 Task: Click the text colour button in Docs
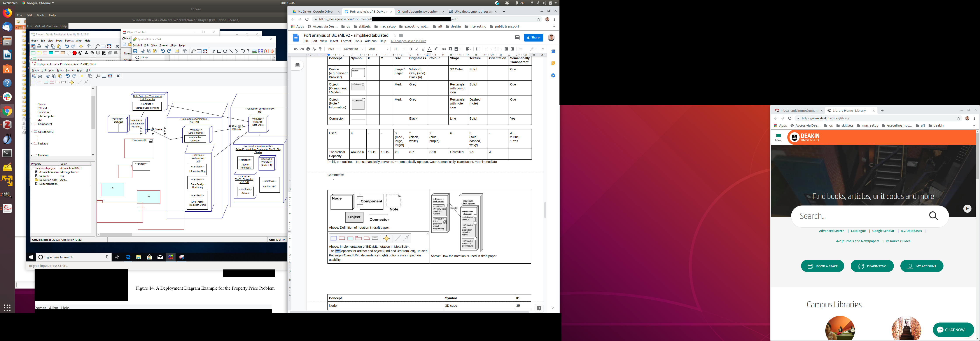coord(429,49)
